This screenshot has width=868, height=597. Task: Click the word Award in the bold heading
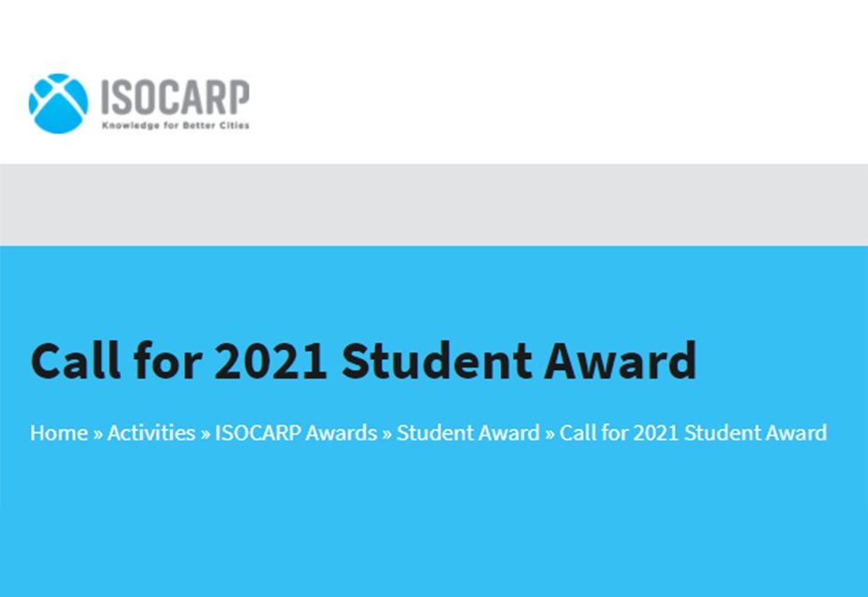(x=621, y=361)
